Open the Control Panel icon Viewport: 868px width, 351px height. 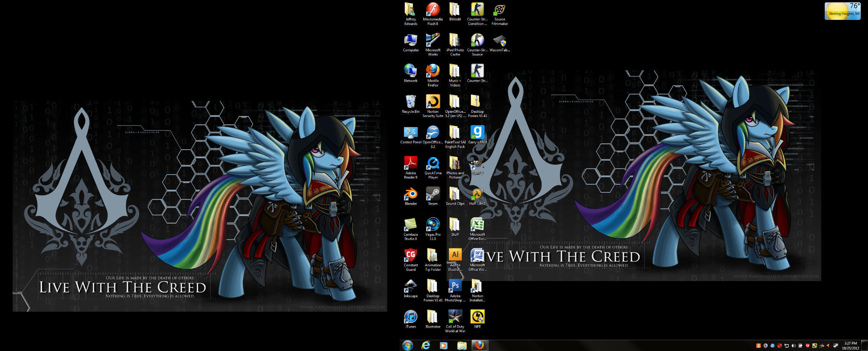411,135
